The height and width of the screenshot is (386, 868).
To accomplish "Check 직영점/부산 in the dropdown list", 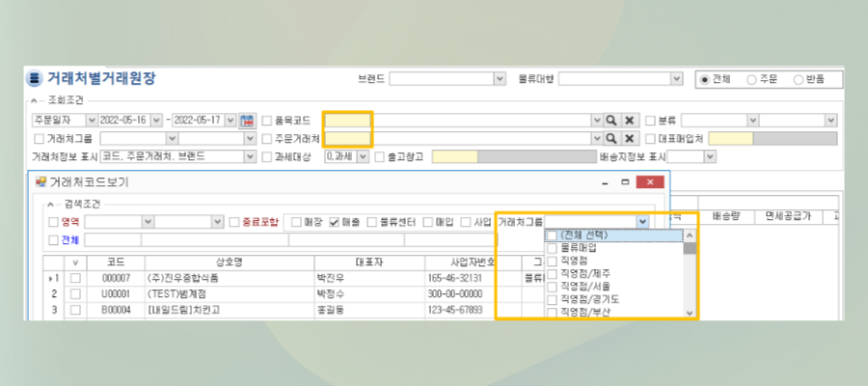I will [552, 313].
